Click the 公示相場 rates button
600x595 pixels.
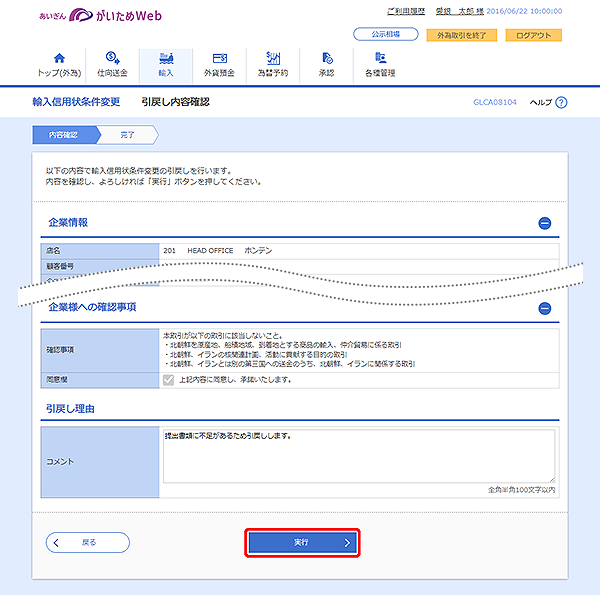point(386,34)
